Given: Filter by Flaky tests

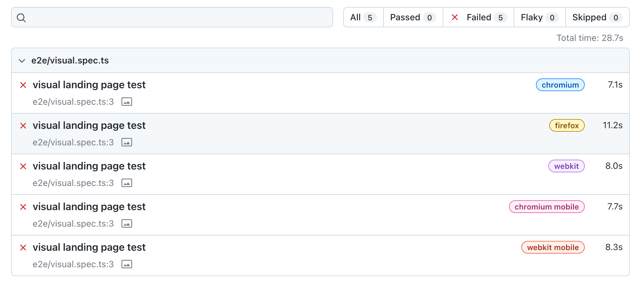Looking at the screenshot, I should click(x=539, y=17).
